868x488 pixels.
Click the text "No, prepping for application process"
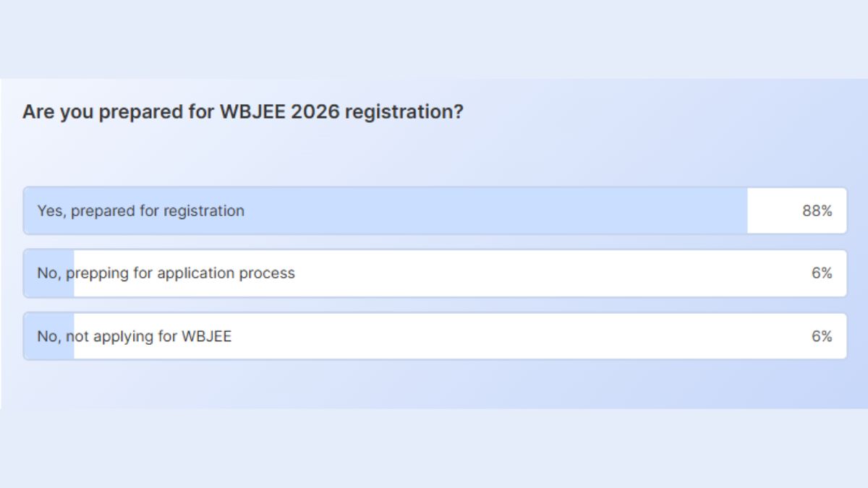coord(166,273)
